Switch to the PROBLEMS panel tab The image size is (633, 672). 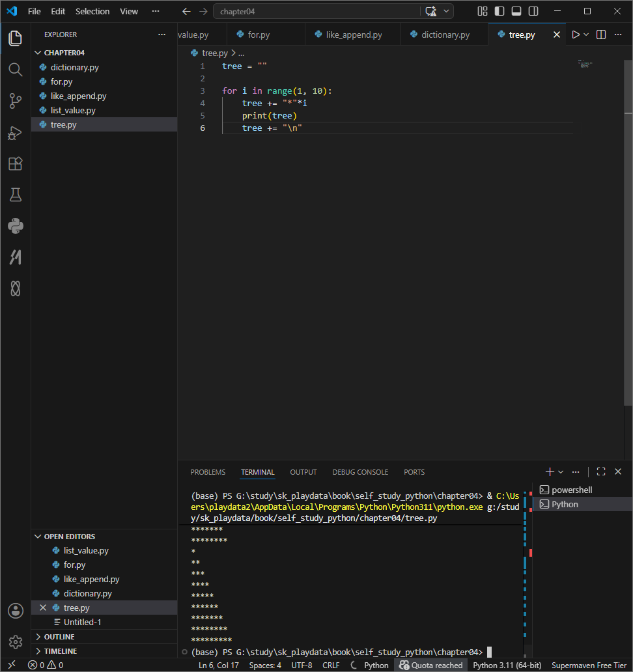(x=208, y=472)
